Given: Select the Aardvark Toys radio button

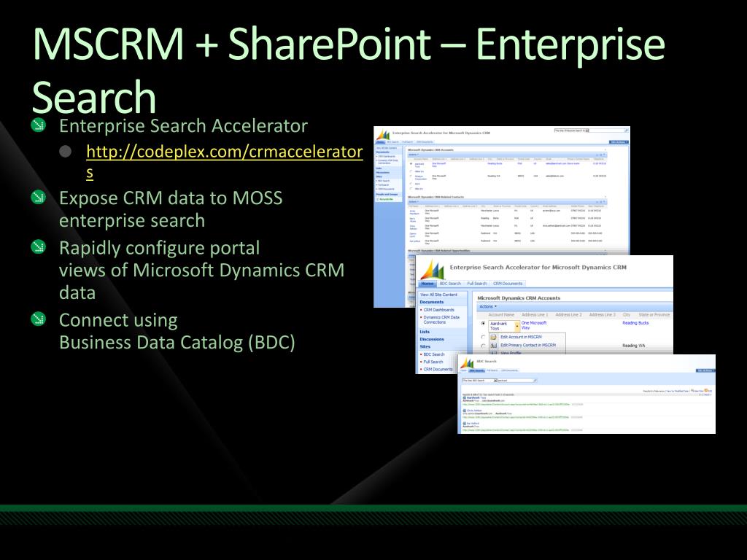Looking at the screenshot, I should [483, 323].
